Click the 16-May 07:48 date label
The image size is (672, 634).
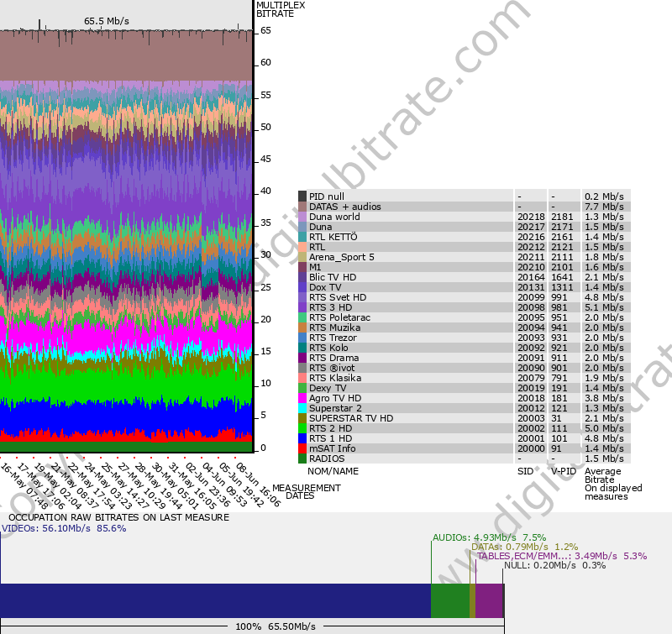pyautogui.click(x=24, y=485)
